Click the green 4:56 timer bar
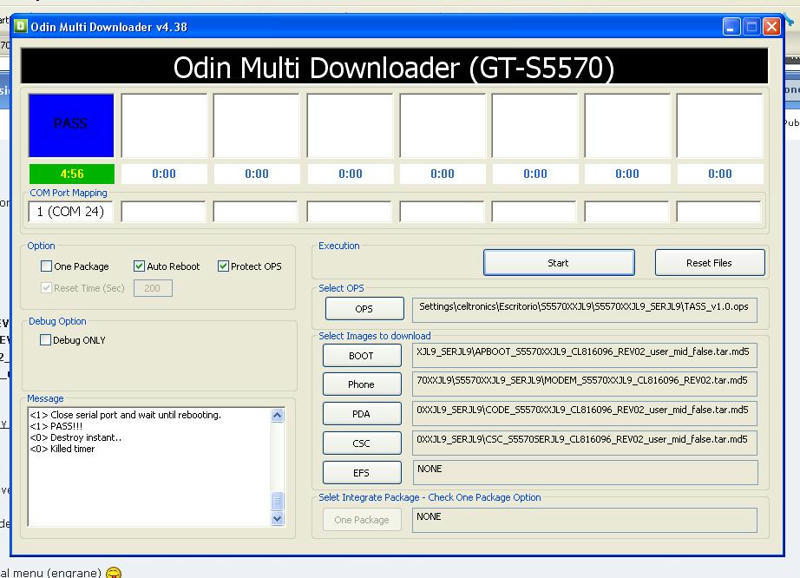The width and height of the screenshot is (800, 578). click(x=71, y=174)
